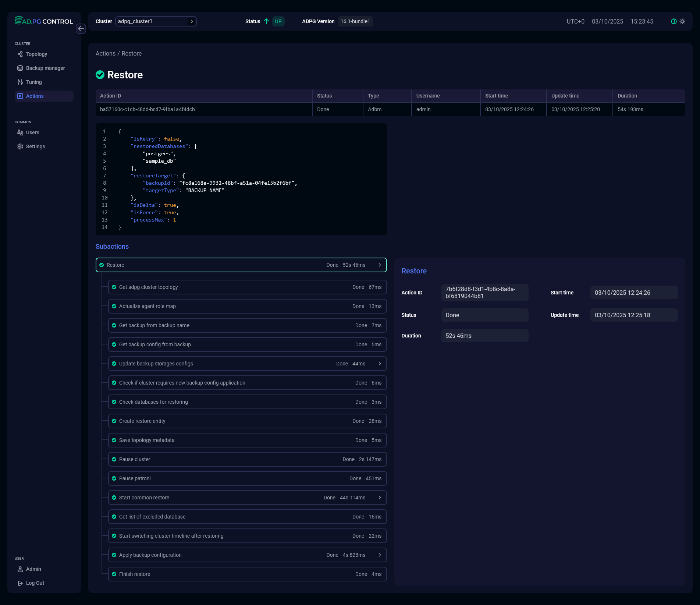Expand the Start common restore subaction

[x=380, y=498]
